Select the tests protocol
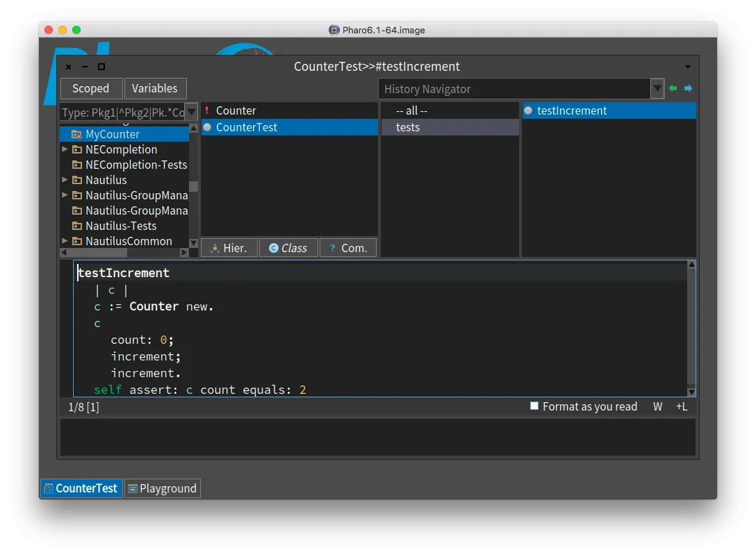 tap(450, 127)
